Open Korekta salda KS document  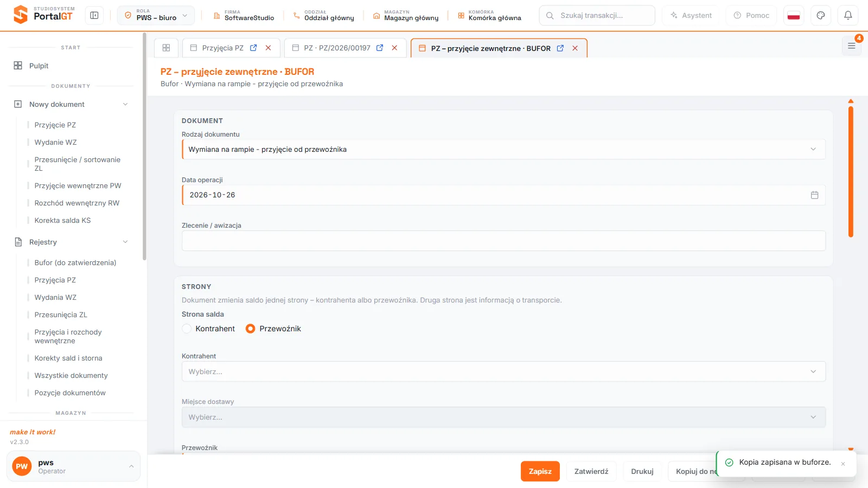[x=62, y=220]
